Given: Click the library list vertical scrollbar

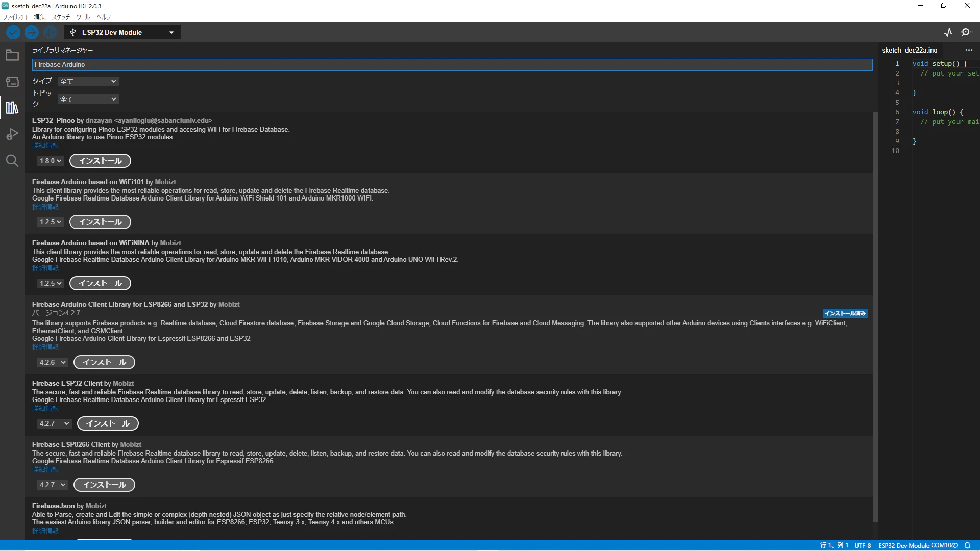Looking at the screenshot, I should 875,316.
